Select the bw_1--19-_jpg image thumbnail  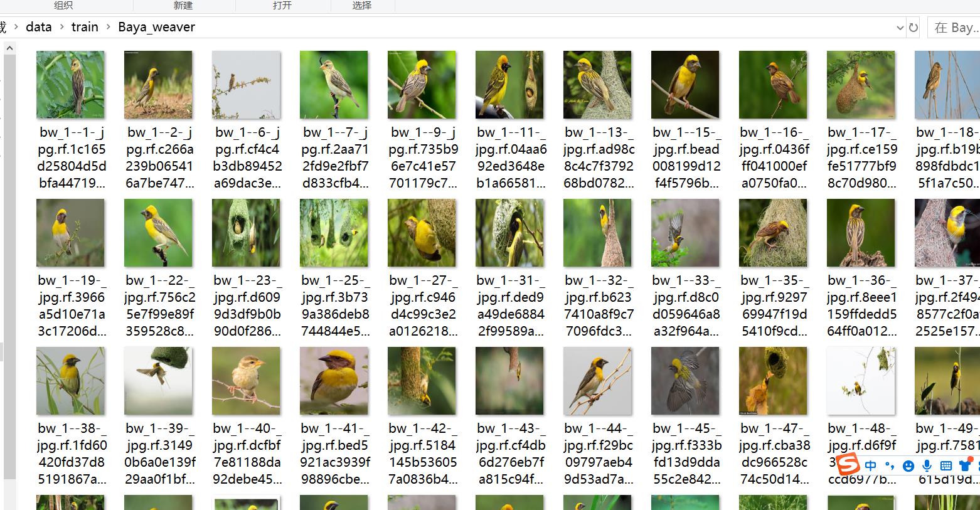(x=70, y=233)
